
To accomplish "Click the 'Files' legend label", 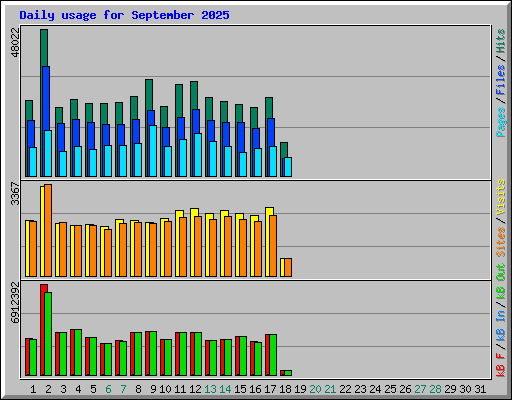I will click(x=500, y=80).
